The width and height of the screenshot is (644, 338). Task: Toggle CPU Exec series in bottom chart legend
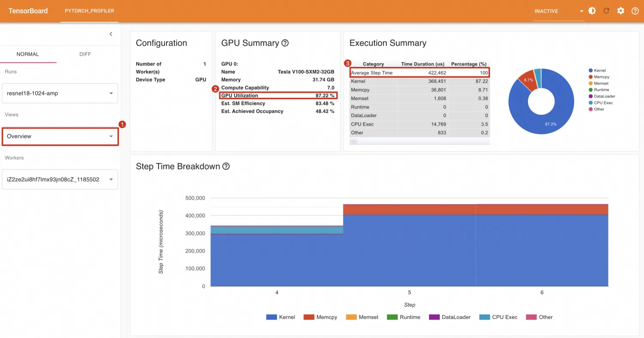(x=498, y=317)
